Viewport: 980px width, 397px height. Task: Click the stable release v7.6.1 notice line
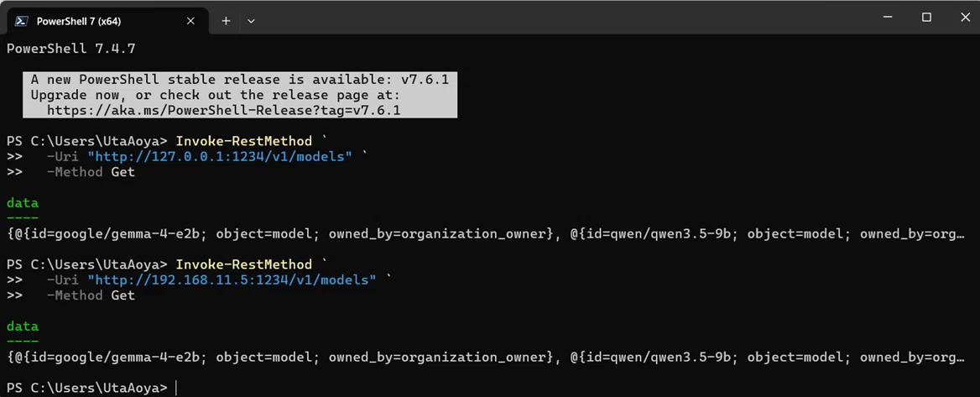pos(239,80)
